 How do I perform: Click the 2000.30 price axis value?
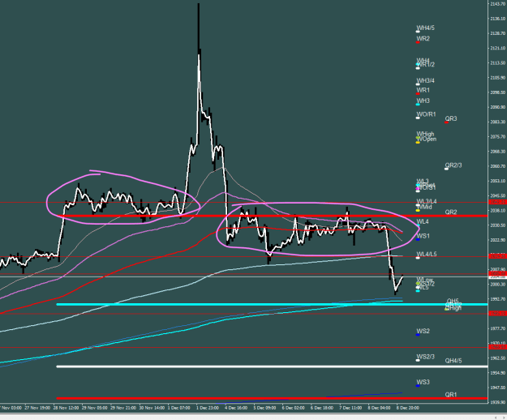click(x=498, y=285)
